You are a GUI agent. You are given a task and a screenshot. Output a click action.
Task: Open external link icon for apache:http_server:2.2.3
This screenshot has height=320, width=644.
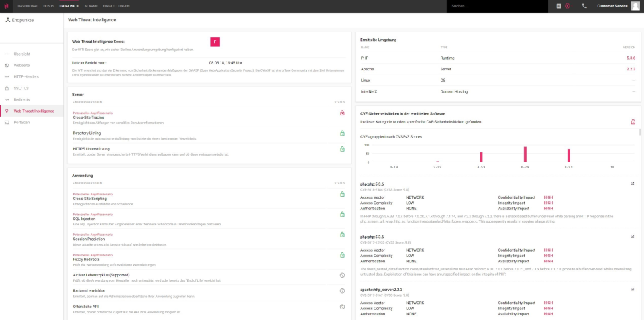[632, 290]
